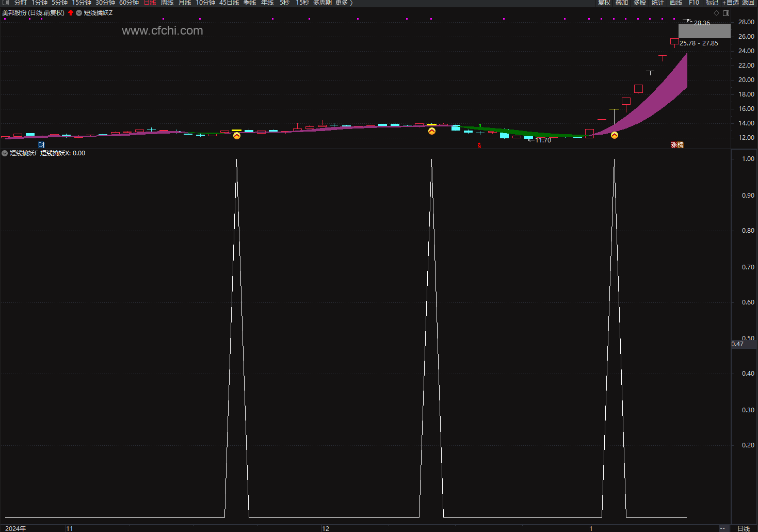
Task: Click the latest buy signal arrow icon
Action: coord(615,135)
